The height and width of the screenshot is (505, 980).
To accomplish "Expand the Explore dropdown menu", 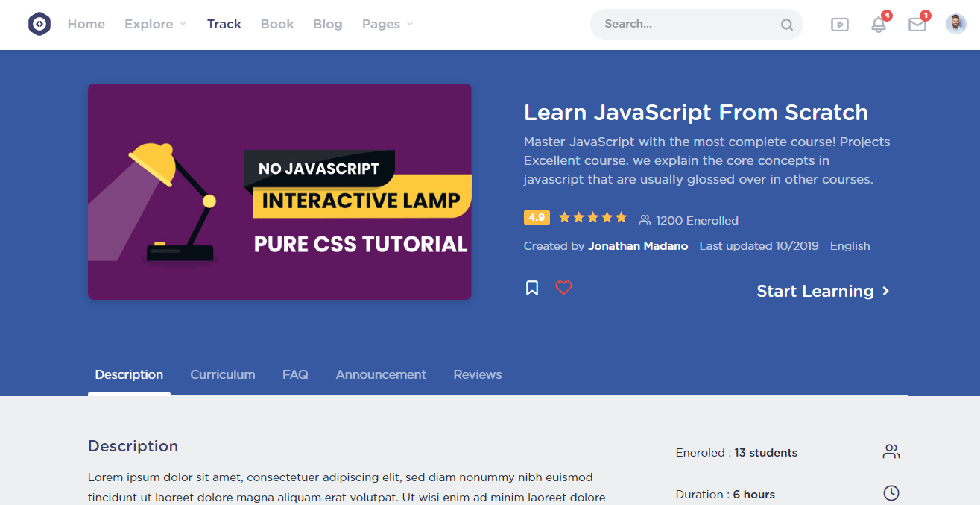I will (x=155, y=24).
